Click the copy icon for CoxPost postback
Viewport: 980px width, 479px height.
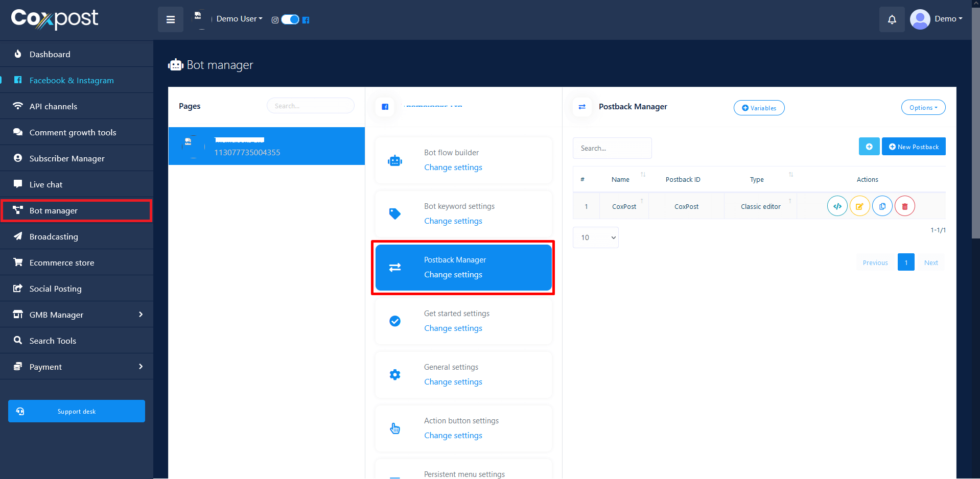point(882,206)
